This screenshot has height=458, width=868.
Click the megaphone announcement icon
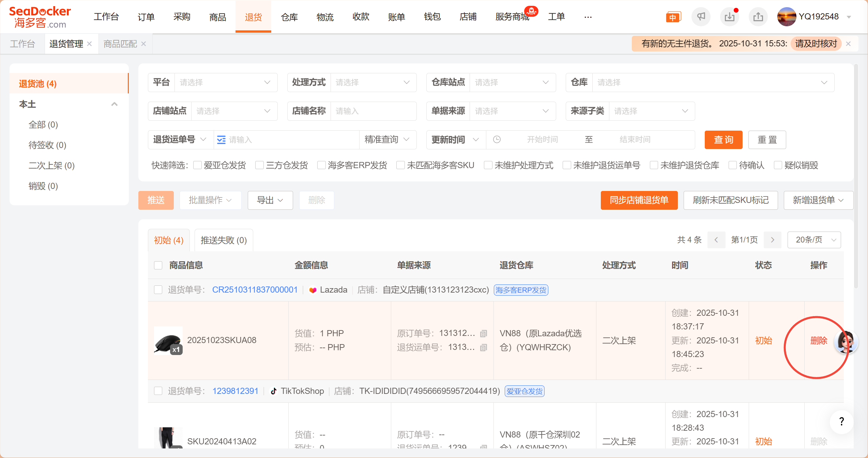(x=701, y=17)
